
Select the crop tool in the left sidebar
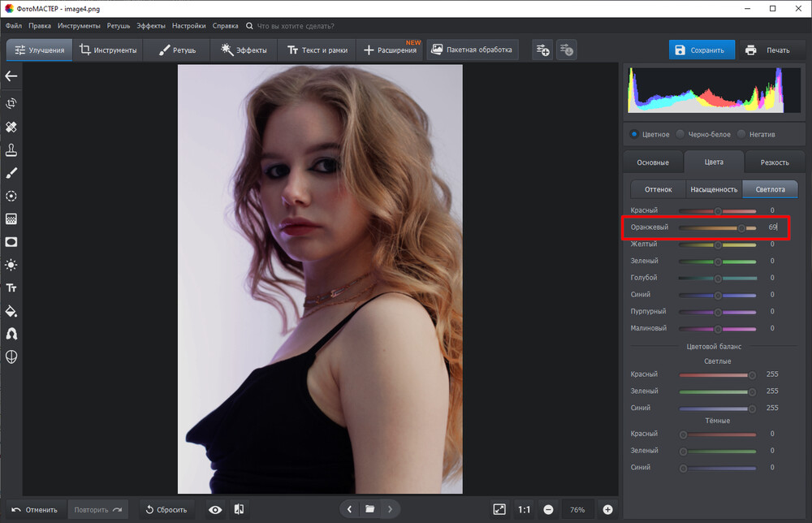tap(11, 103)
